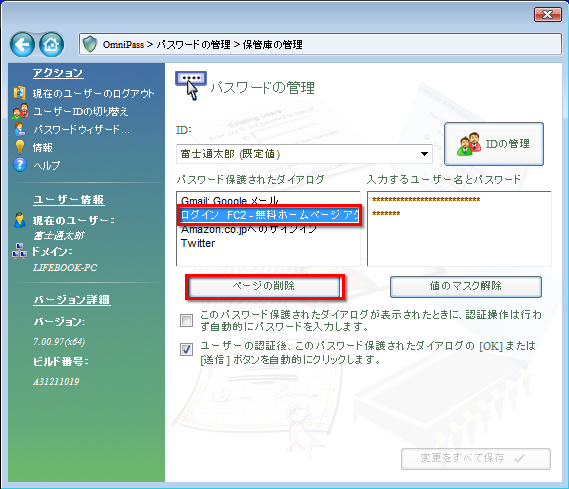Click the logout icon beside 現在のユーザーのログアウト
The height and width of the screenshot is (489, 569).
point(20,93)
